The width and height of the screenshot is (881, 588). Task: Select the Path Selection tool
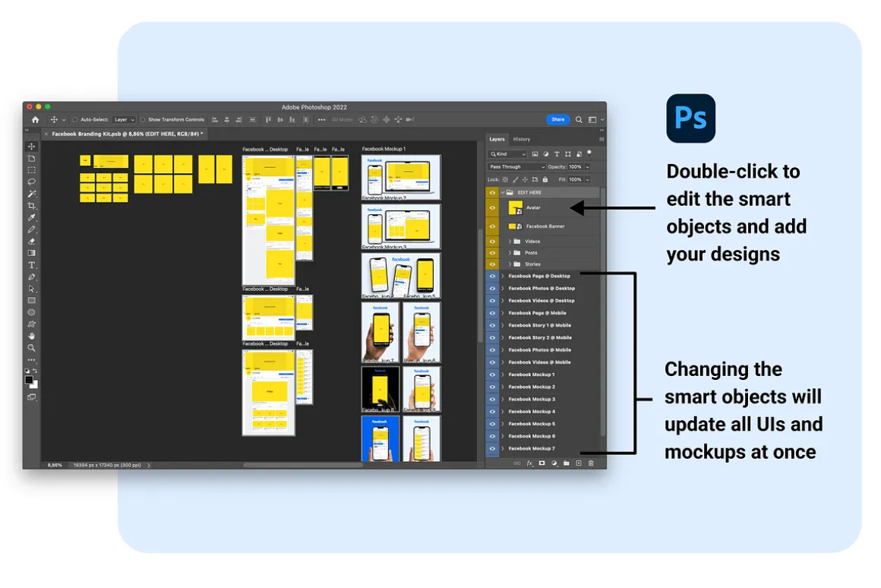click(31, 289)
